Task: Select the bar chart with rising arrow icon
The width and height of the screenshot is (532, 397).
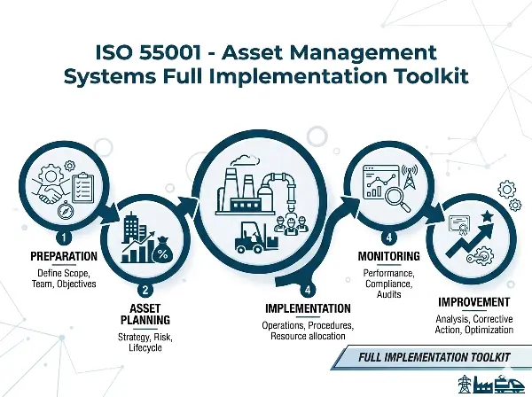Action: (138, 248)
